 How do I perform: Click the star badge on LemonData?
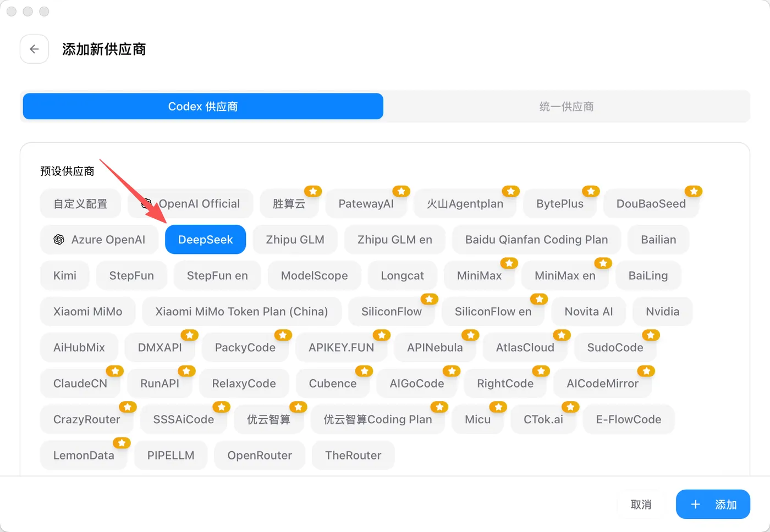[x=122, y=443]
